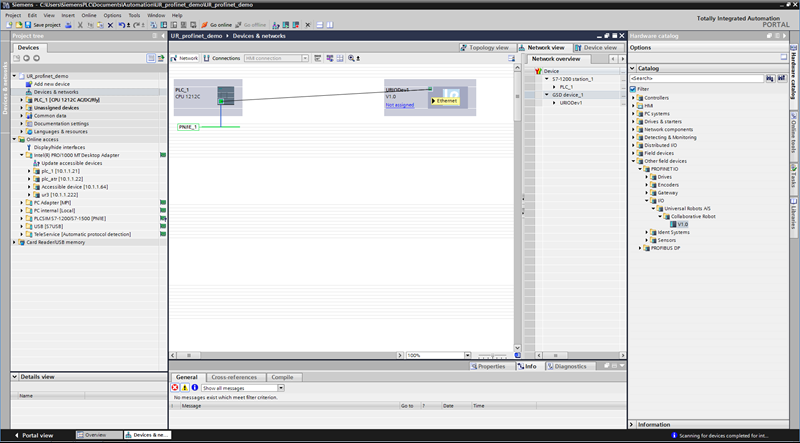800x443 pixels.
Task: Open Add new device in project tree
Action: (51, 84)
